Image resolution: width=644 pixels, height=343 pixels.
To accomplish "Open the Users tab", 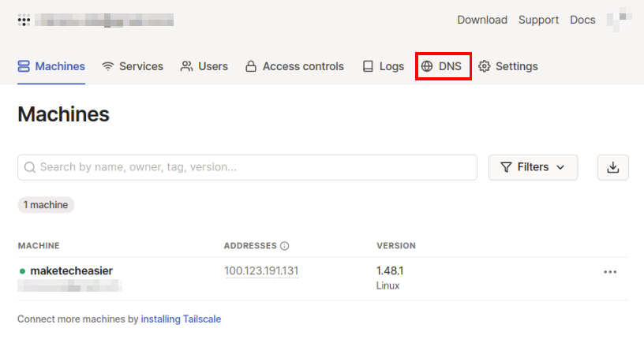I will pos(204,66).
